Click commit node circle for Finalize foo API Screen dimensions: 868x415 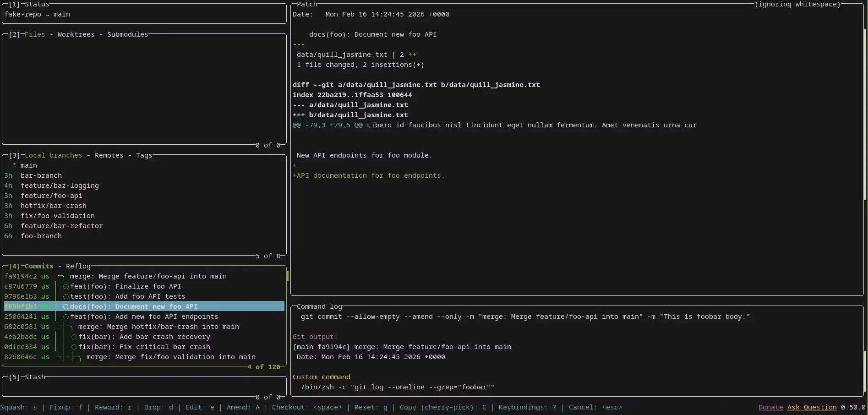66,287
